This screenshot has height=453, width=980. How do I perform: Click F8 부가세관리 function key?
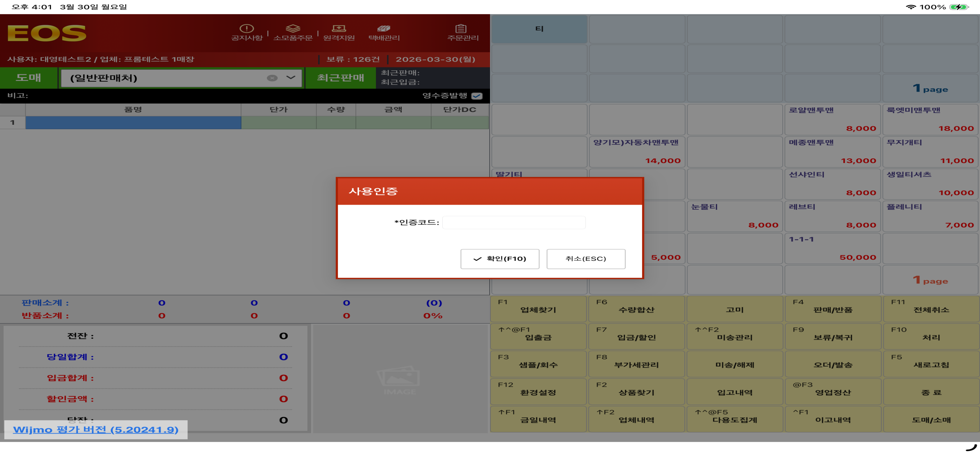click(x=637, y=364)
